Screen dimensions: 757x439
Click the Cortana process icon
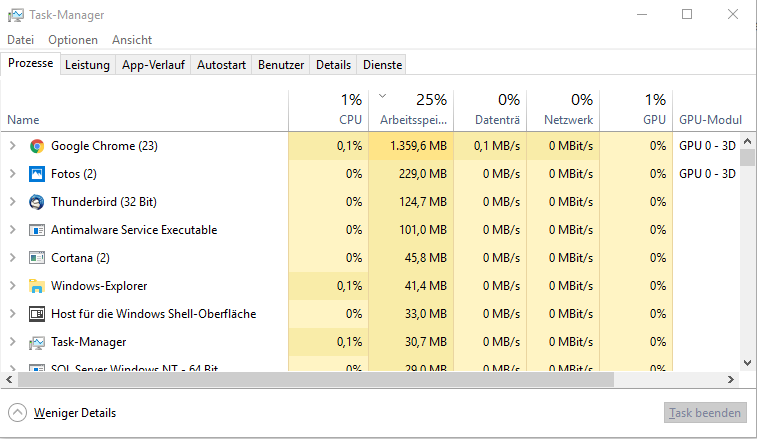coord(37,258)
